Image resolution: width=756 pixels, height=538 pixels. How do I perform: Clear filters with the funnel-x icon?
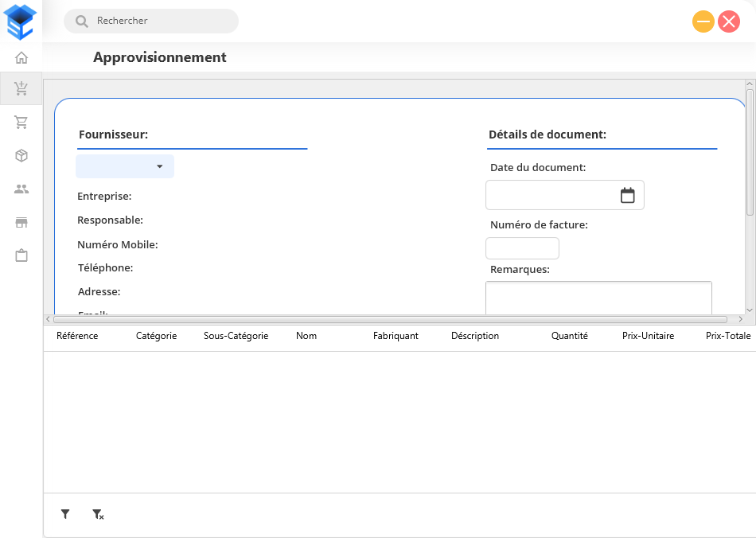[x=98, y=515]
